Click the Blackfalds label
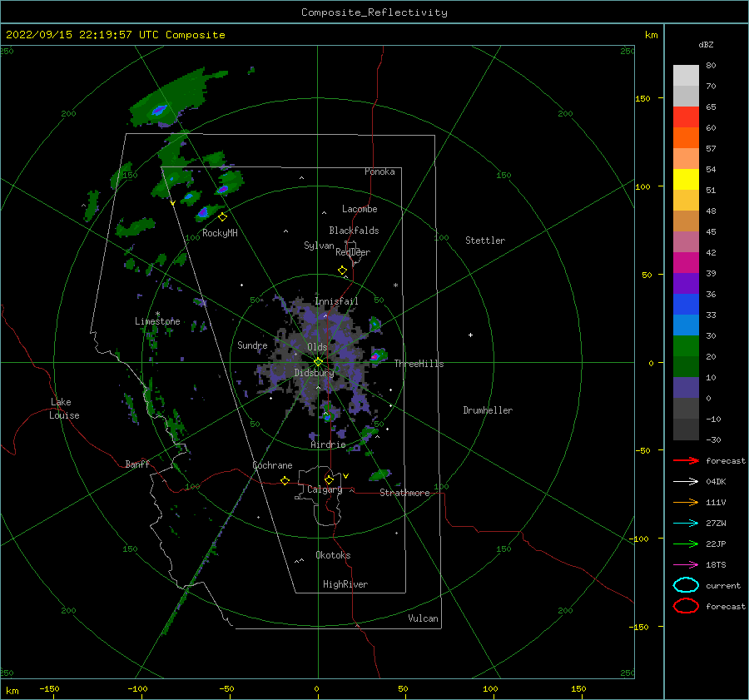The width and height of the screenshot is (749, 700). coord(354,231)
